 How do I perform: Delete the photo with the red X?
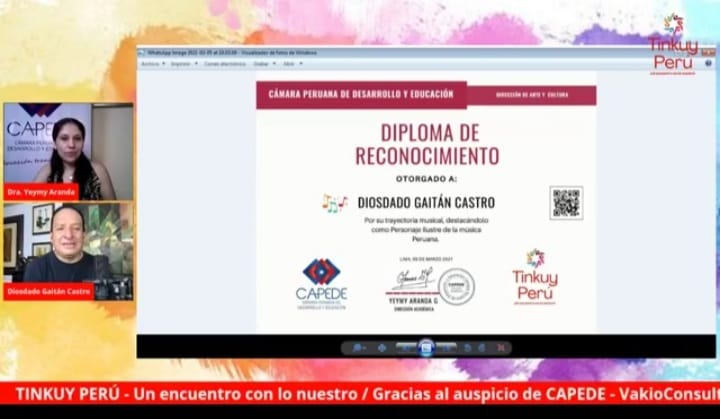tap(501, 348)
